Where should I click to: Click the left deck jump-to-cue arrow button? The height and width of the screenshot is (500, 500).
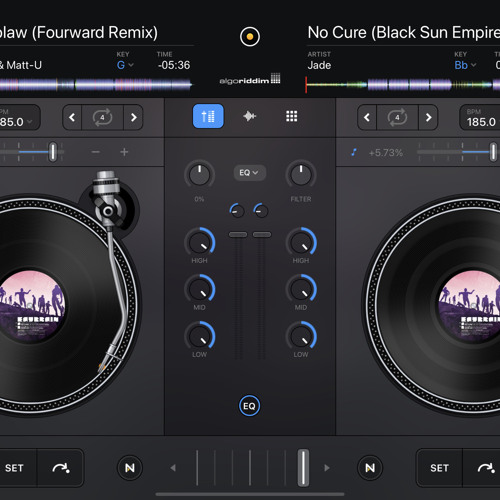pyautogui.click(x=60, y=468)
